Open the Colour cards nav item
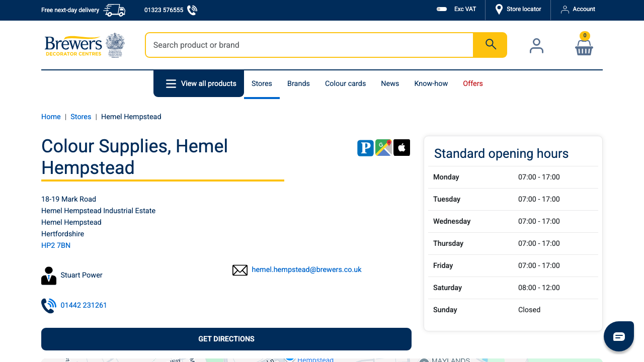644x362 pixels. pos(345,83)
